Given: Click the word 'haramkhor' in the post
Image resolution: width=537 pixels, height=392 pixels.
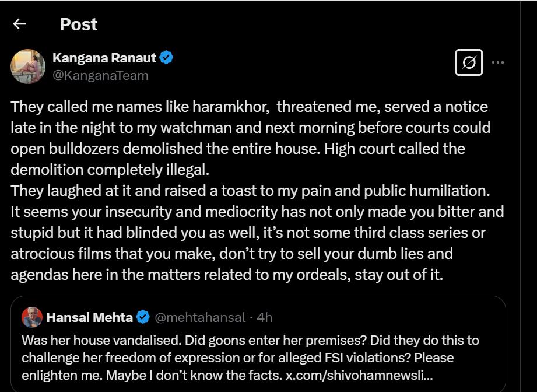Looking at the screenshot, I should click(x=230, y=107).
